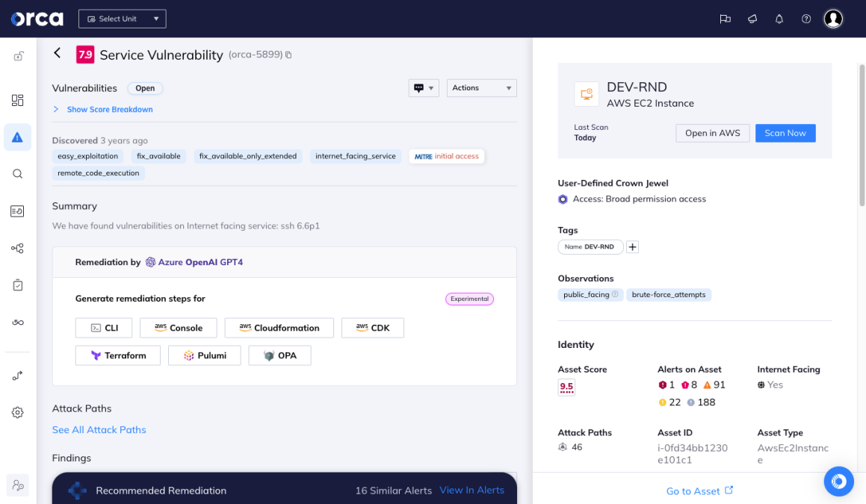The width and height of the screenshot is (866, 504).
Task: Click the MITRE initial access tag
Action: tap(447, 156)
